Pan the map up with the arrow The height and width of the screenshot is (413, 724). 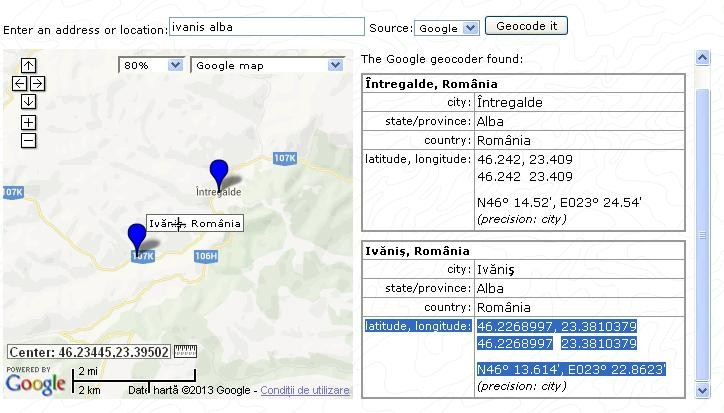[x=28, y=65]
